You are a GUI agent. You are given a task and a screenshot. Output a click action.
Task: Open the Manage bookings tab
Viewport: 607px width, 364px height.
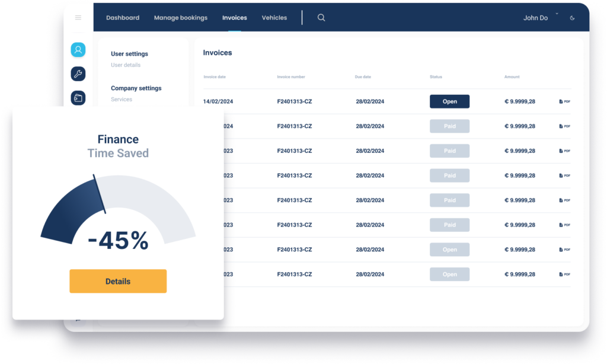pyautogui.click(x=180, y=18)
